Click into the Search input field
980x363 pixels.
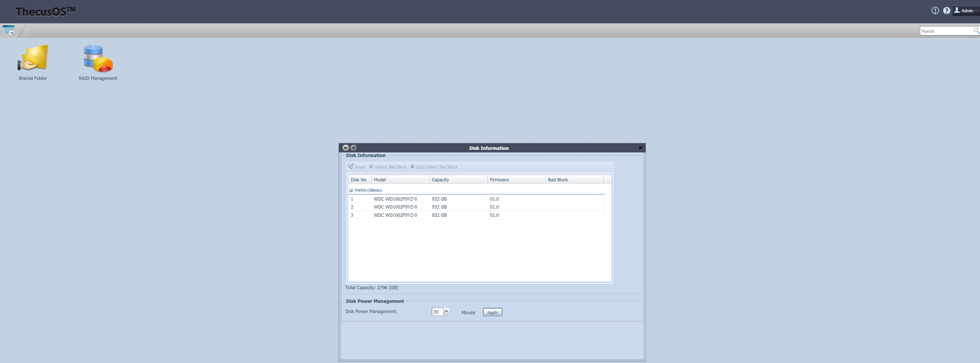tap(946, 31)
